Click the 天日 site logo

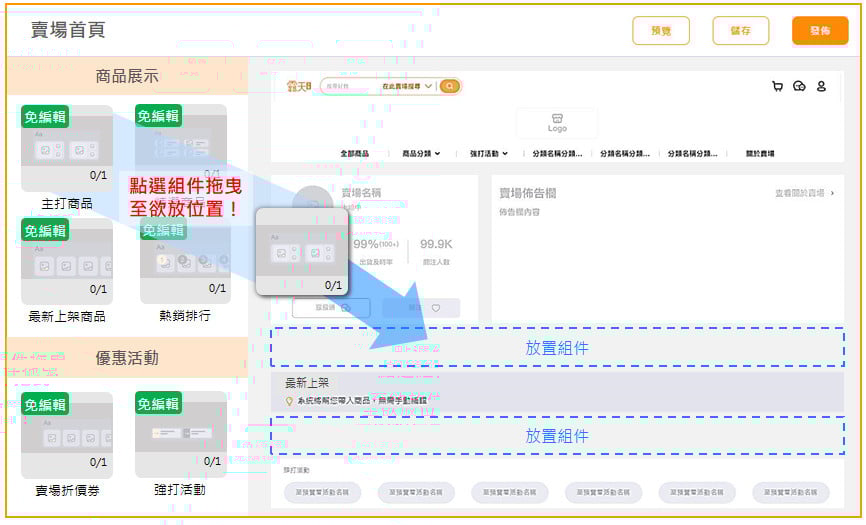(298, 87)
